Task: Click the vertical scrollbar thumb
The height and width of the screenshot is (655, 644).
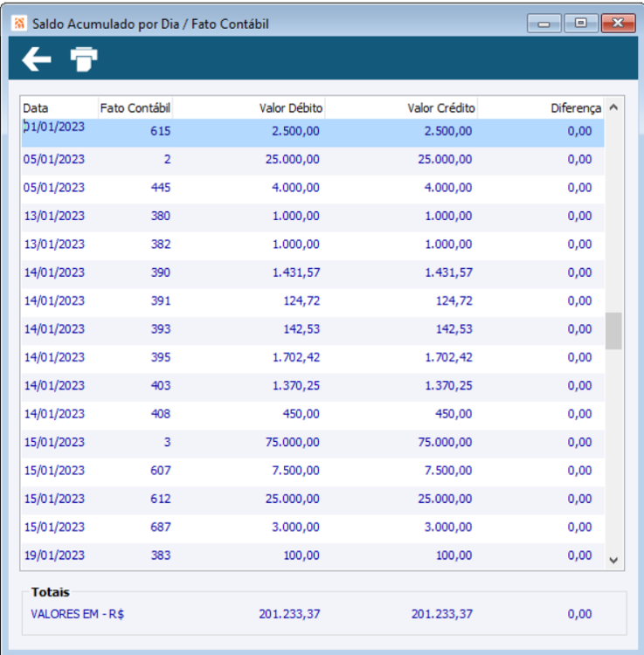Action: pyautogui.click(x=613, y=331)
